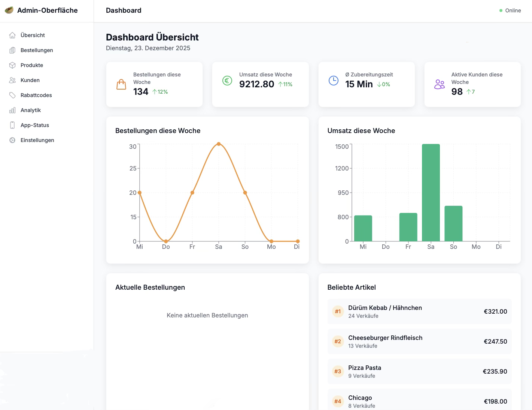Select the Dashboard header label

coord(124,10)
